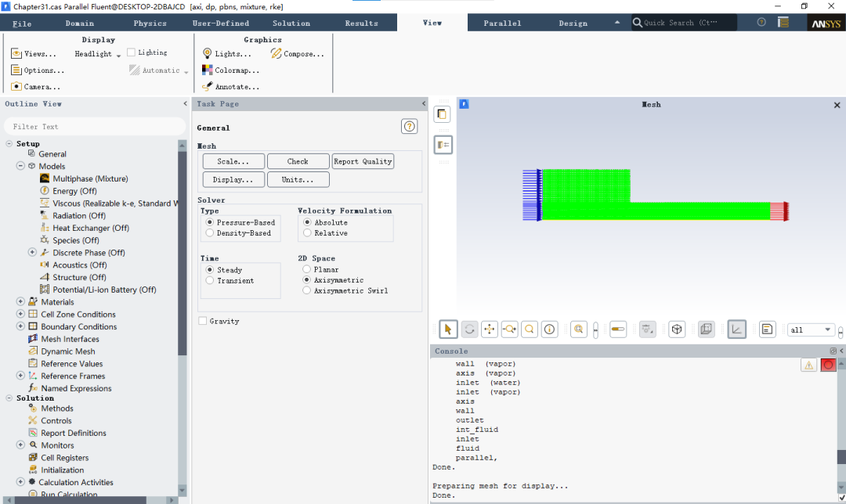Click the Views icon in Display group

[16, 53]
